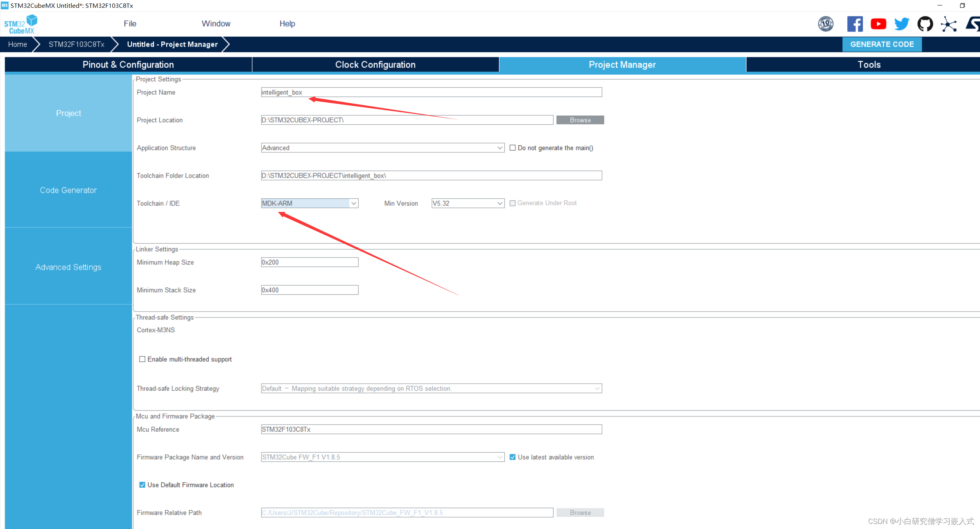
Task: Click Browse next to Project Location
Action: [580, 120]
